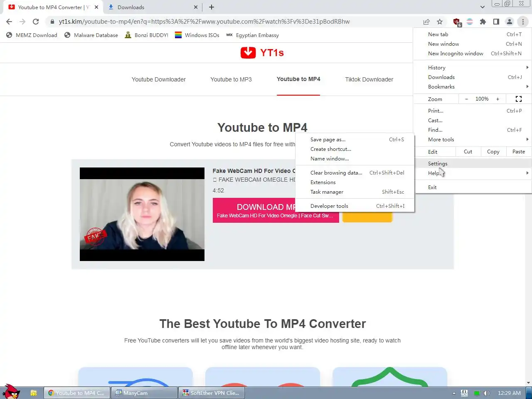The width and height of the screenshot is (532, 399).
Task: Select New tab in Chrome menu
Action: point(473,34)
